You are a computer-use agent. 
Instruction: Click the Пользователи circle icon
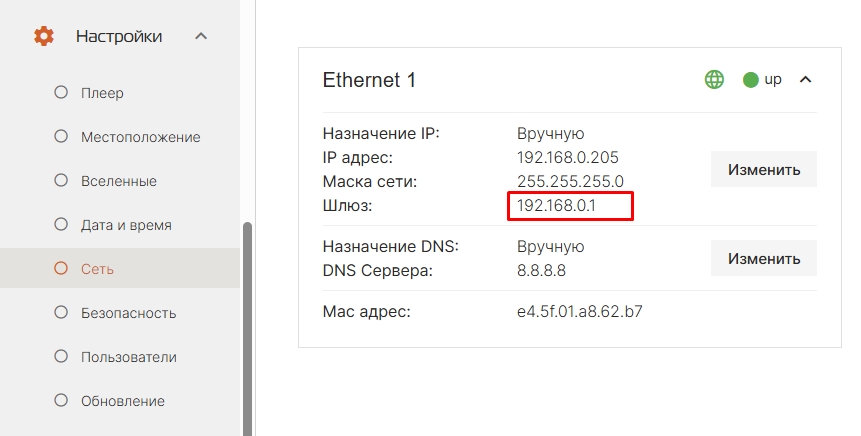pyautogui.click(x=60, y=357)
